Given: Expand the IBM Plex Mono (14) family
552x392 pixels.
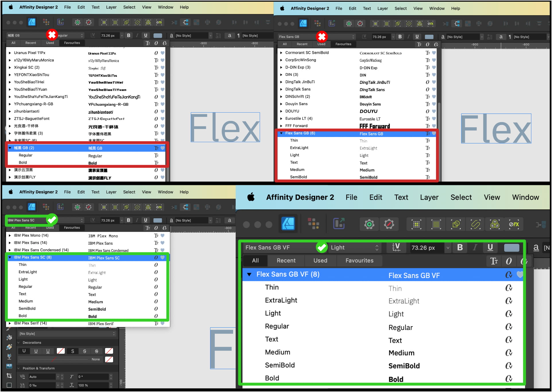Looking at the screenshot, I should (10, 235).
